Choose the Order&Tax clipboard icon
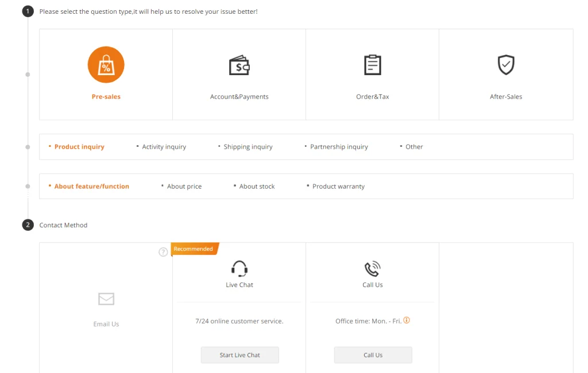This screenshot has width=588, height=373. pos(373,65)
